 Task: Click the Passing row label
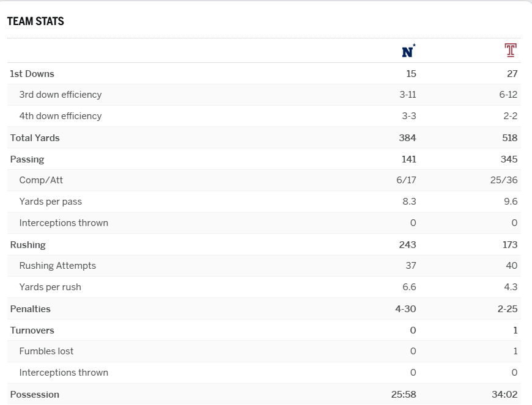tap(27, 159)
